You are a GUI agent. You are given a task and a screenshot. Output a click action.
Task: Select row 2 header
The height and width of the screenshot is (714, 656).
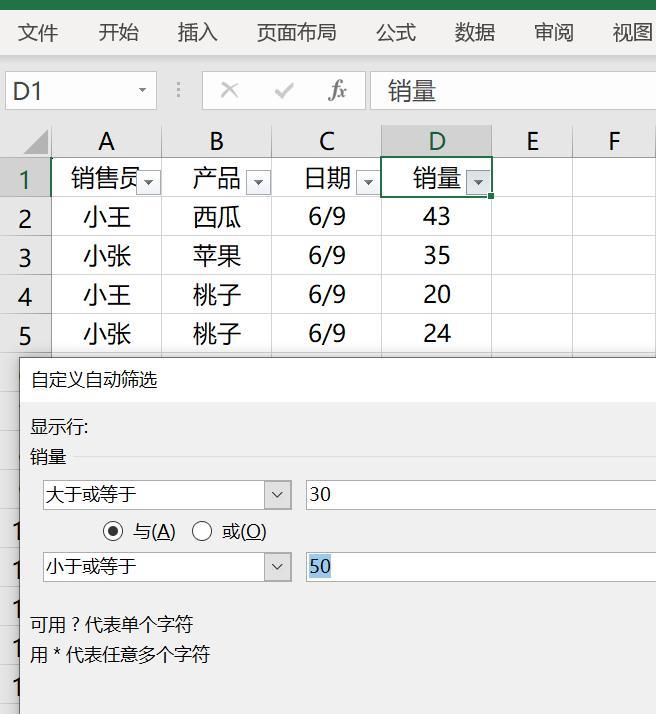(25, 217)
